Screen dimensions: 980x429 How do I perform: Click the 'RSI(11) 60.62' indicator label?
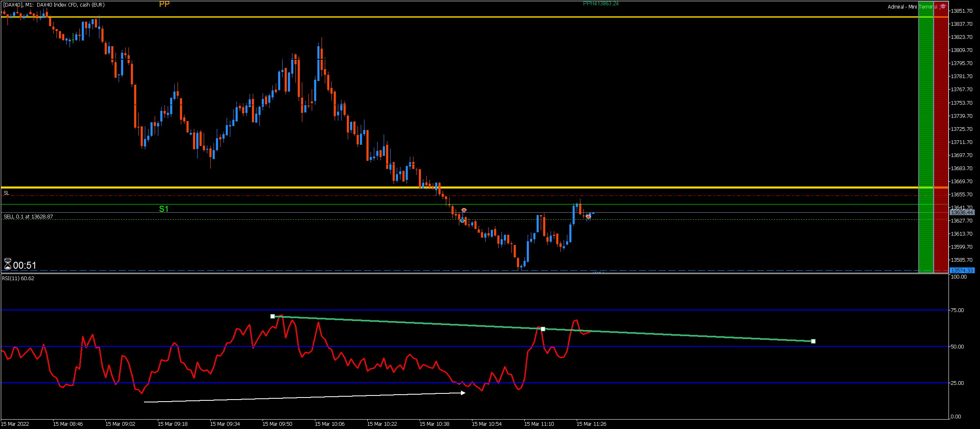tap(18, 279)
